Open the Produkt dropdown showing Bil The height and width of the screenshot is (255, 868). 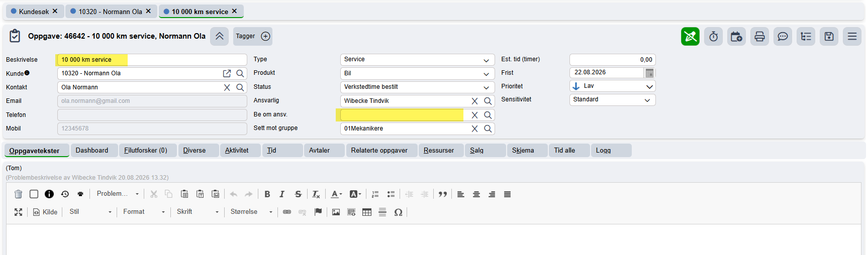pos(418,73)
